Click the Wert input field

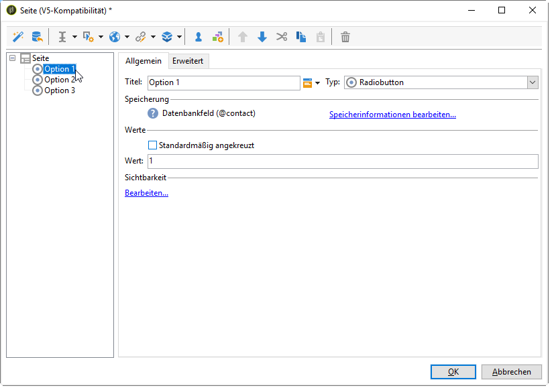point(343,161)
